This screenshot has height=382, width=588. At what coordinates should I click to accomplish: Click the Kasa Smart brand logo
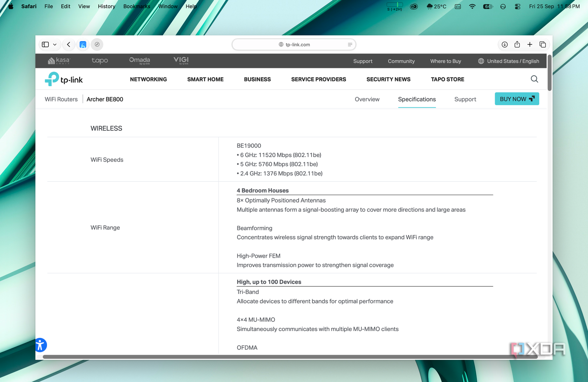pyautogui.click(x=59, y=61)
